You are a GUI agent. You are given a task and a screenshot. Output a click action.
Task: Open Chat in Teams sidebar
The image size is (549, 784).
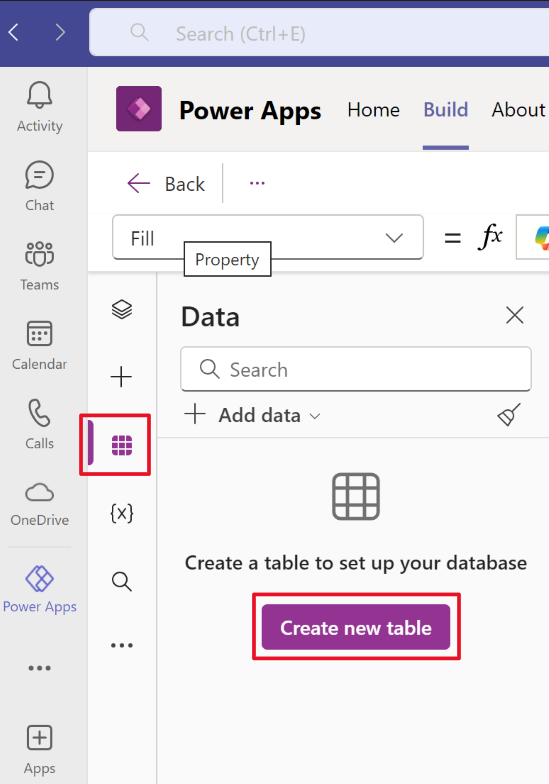pos(40,186)
